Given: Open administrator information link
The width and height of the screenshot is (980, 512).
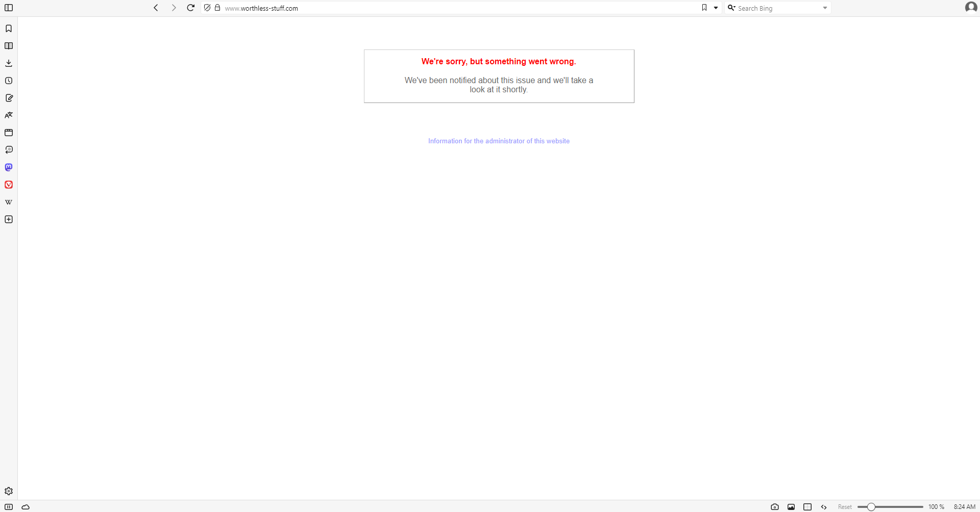Looking at the screenshot, I should point(499,141).
